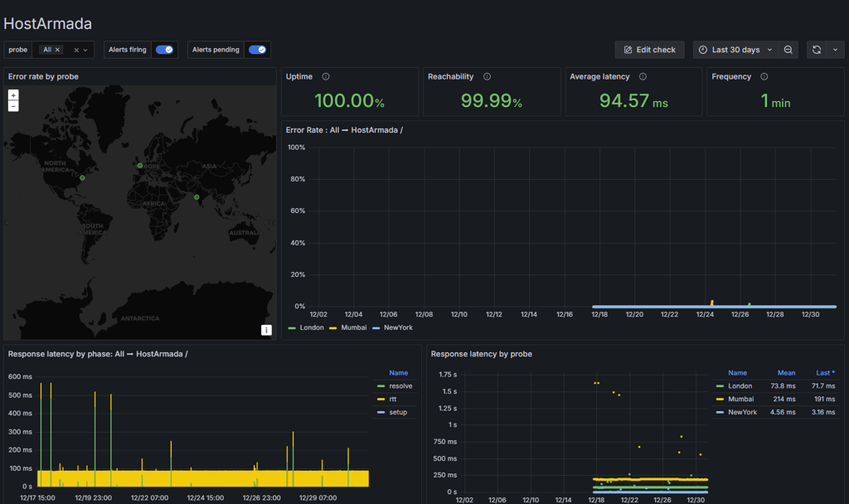This screenshot has width=849, height=504.
Task: Open Response latency by probe panel title
Action: coord(482,354)
